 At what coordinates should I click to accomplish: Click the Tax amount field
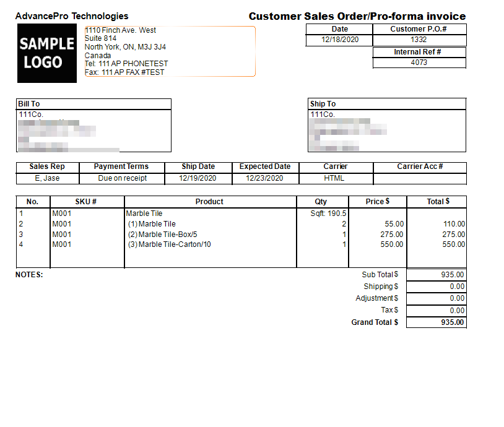(x=436, y=311)
